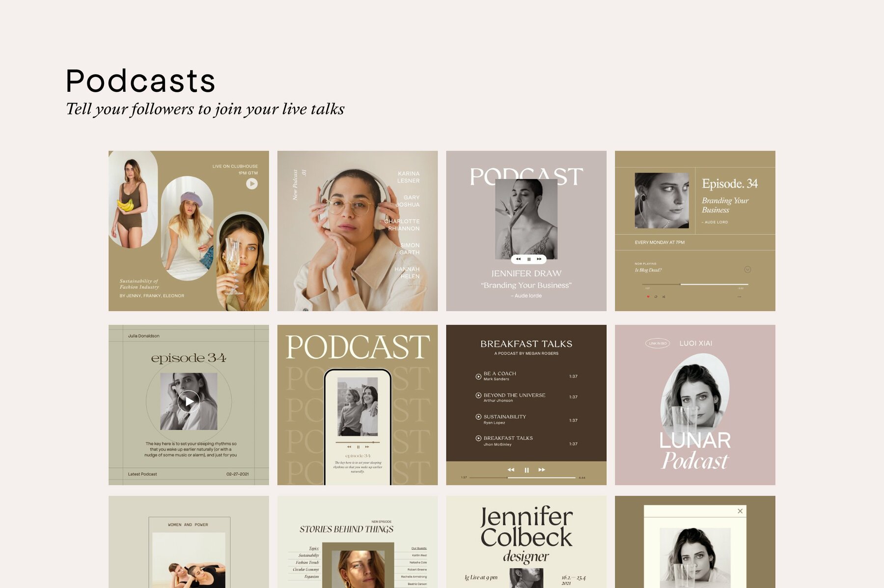Pause the Jennifer Draw podcast player
The image size is (884, 588).
(x=529, y=259)
